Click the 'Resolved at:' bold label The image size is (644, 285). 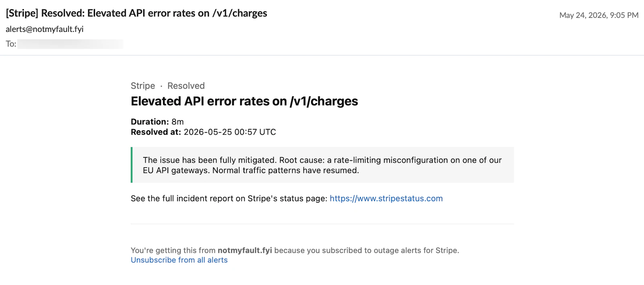pos(156,132)
